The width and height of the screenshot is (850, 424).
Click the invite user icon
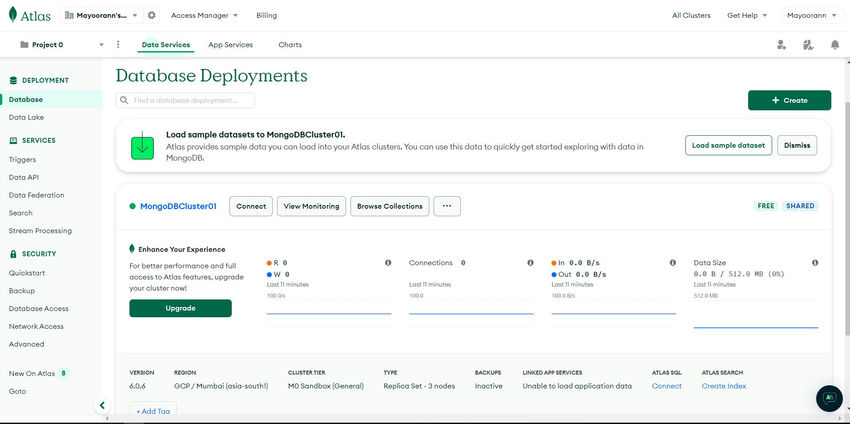pyautogui.click(x=781, y=45)
